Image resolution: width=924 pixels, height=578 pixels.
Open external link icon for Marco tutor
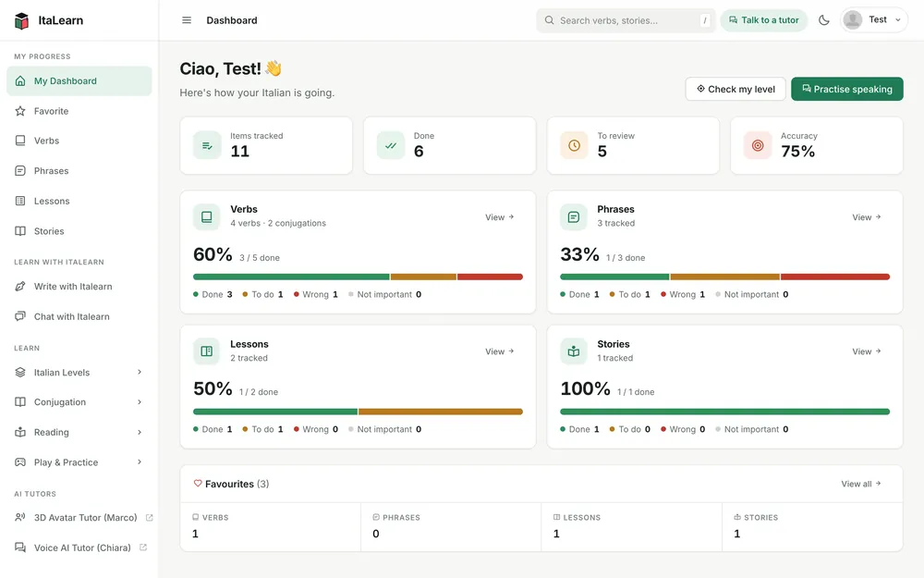click(x=149, y=517)
